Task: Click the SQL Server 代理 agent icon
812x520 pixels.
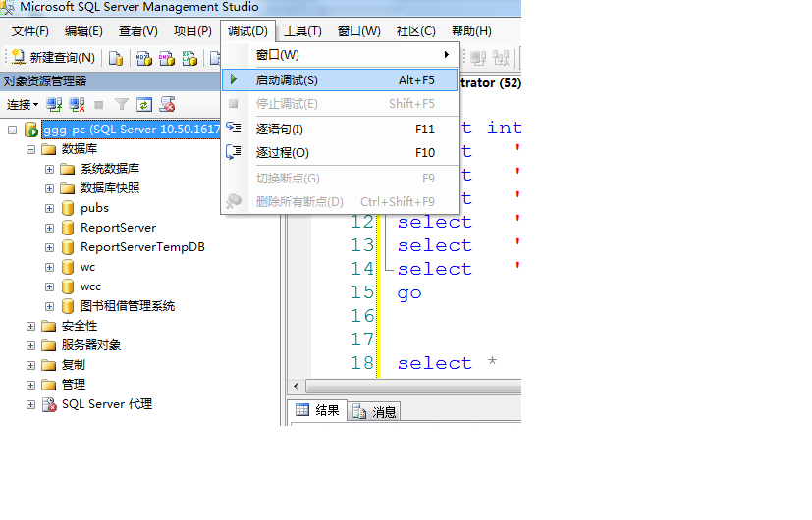Action: click(49, 404)
